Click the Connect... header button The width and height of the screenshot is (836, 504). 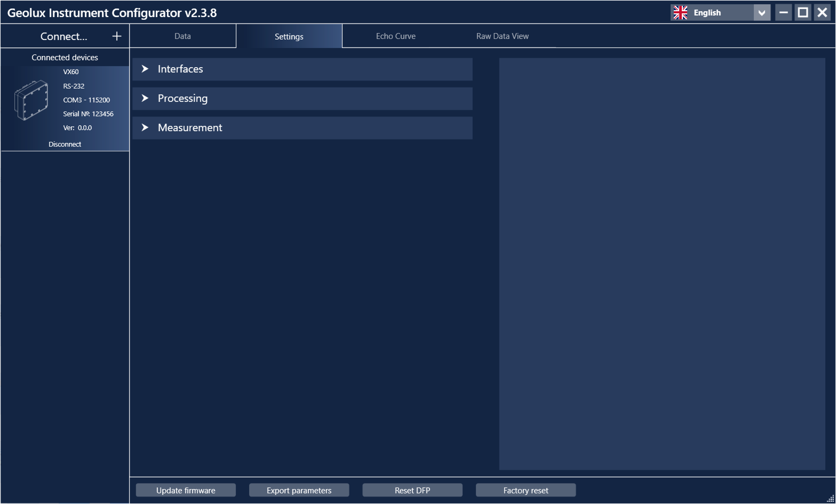point(64,36)
